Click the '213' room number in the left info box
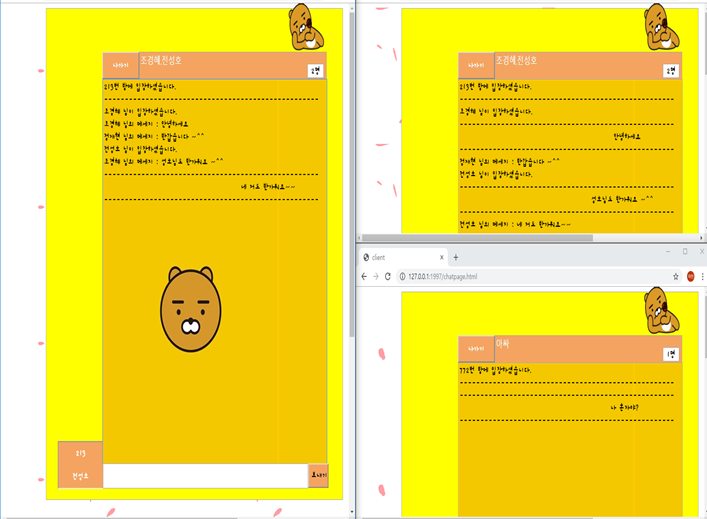The width and height of the screenshot is (707, 519). [81, 453]
